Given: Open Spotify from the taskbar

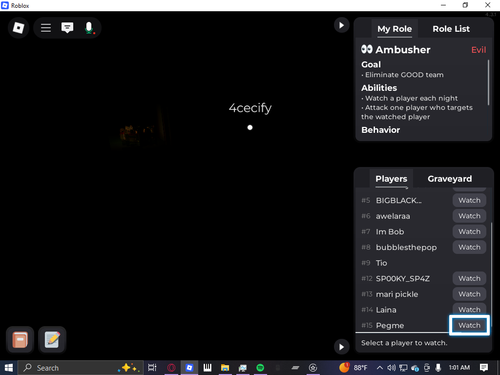Looking at the screenshot, I should (x=260, y=368).
